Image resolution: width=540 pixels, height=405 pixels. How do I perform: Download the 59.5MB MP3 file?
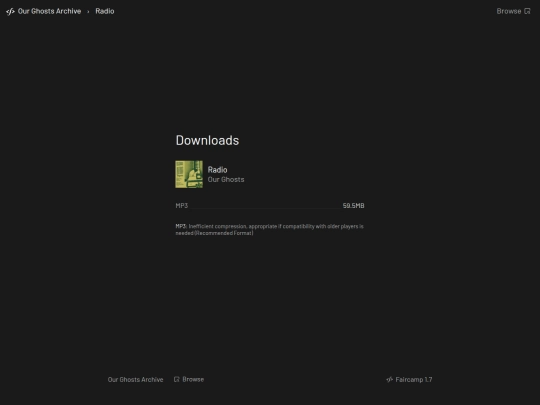click(x=353, y=206)
